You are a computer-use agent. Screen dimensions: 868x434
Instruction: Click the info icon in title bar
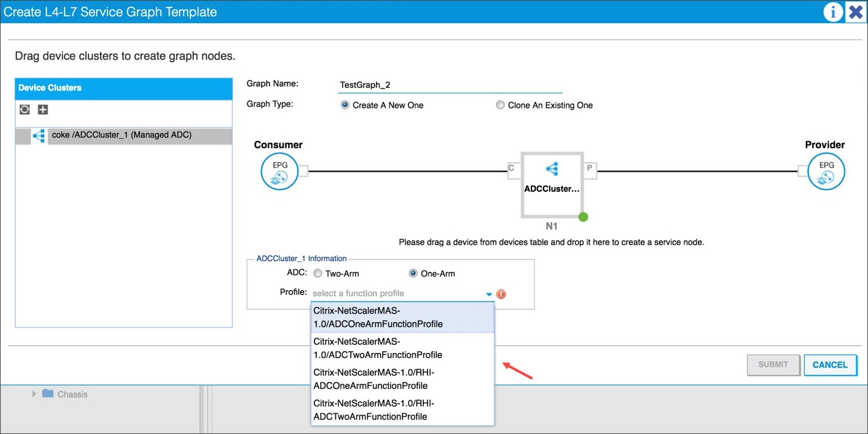point(833,12)
